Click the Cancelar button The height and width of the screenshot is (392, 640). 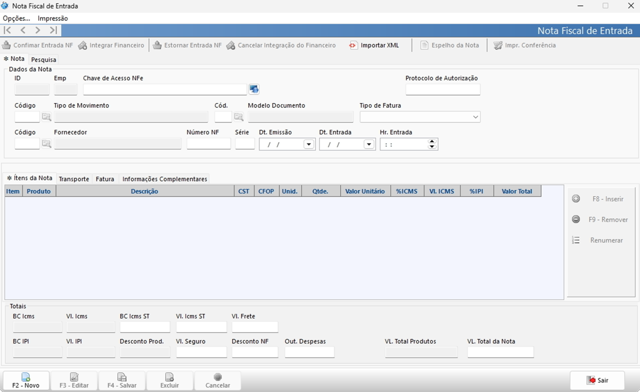[x=218, y=381]
